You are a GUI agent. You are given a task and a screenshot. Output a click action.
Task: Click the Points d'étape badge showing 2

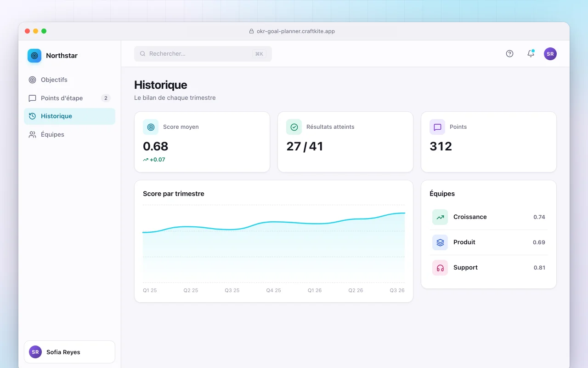click(x=106, y=98)
